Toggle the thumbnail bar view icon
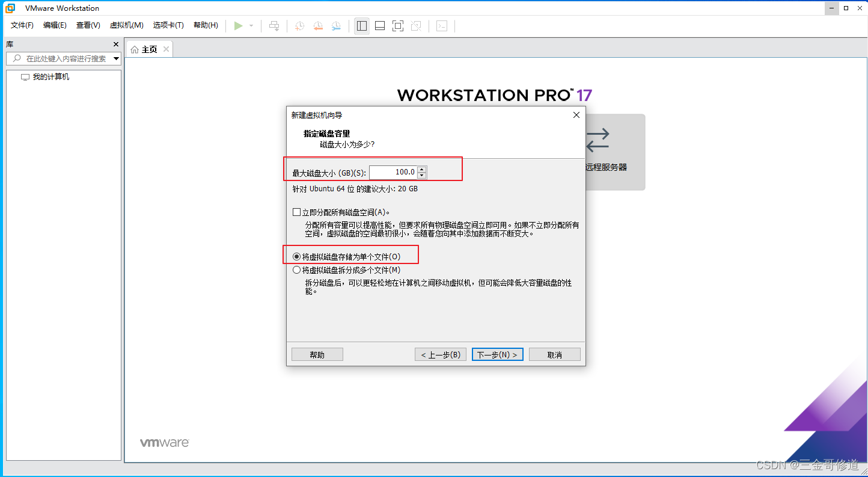The image size is (868, 477). (x=380, y=26)
